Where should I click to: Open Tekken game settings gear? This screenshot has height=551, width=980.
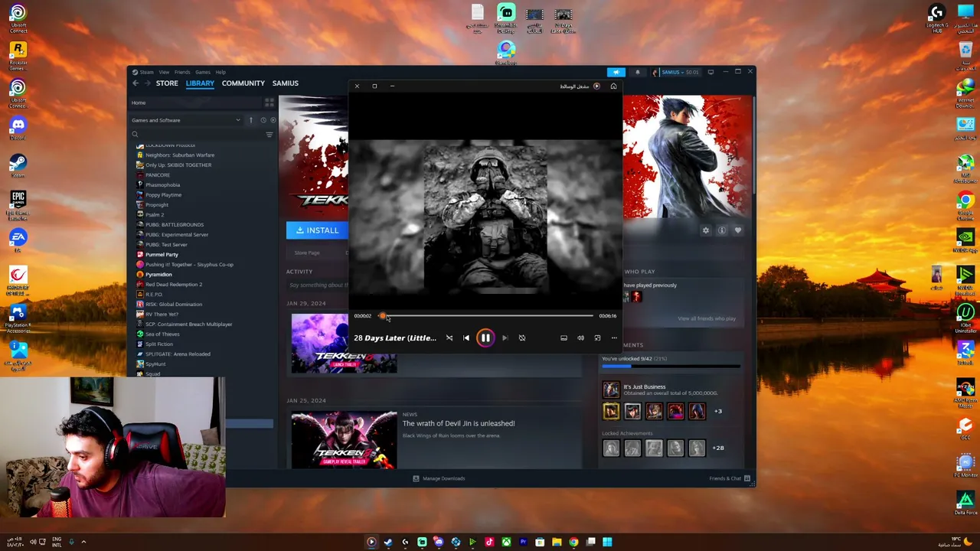tap(706, 230)
